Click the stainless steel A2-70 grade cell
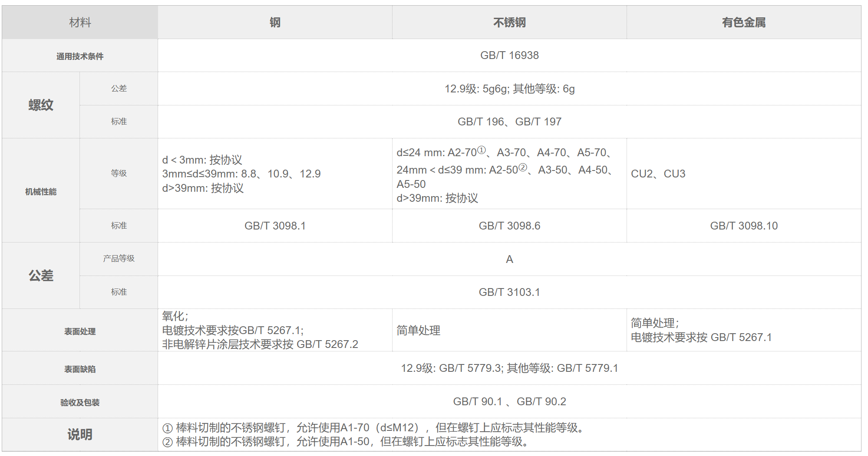The image size is (868, 456). [x=509, y=174]
